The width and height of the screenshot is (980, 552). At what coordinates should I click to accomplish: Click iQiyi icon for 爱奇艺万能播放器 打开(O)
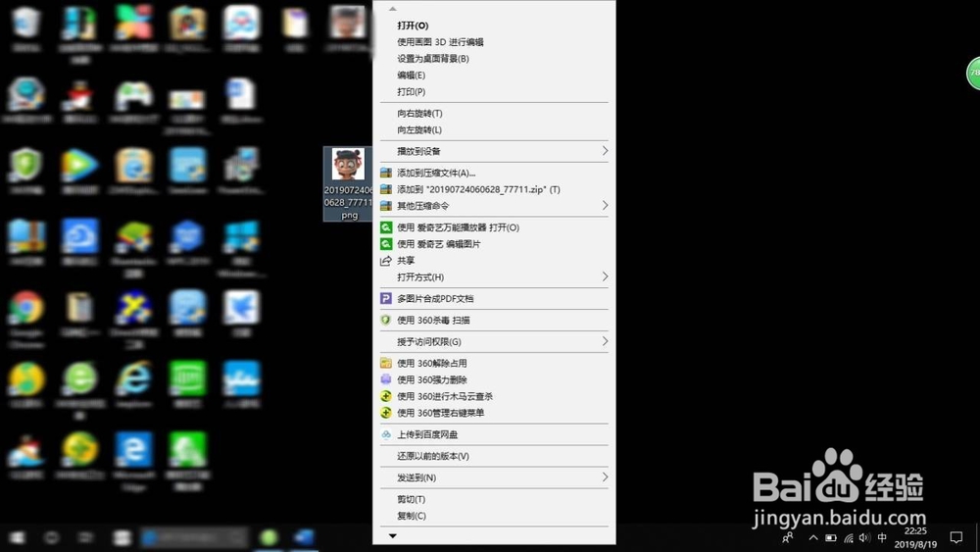386,227
